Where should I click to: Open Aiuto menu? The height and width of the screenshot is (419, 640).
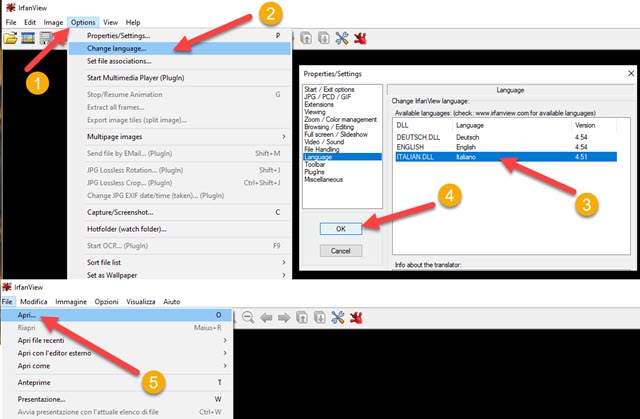(172, 302)
